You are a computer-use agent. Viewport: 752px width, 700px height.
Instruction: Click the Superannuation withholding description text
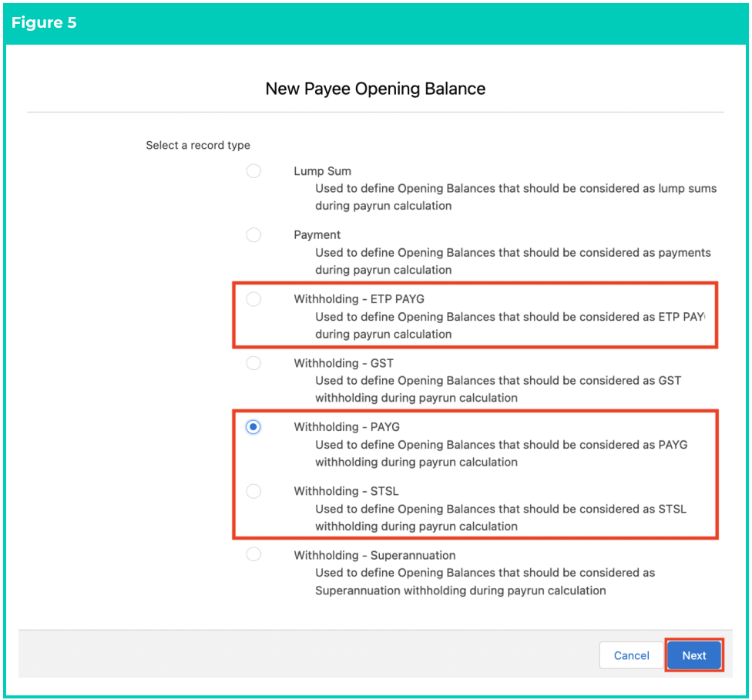tap(485, 581)
